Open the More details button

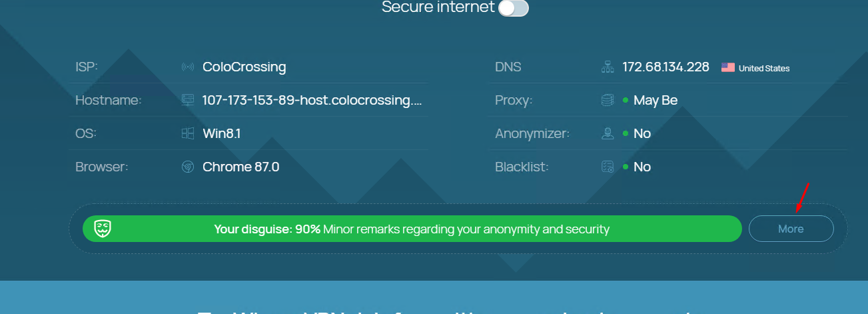[791, 229]
